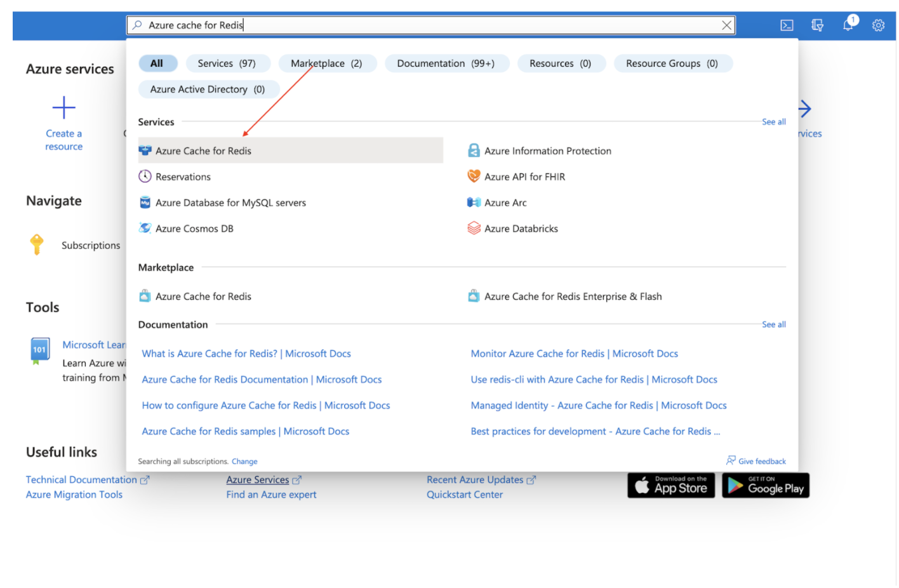Click the Create a resource plus icon
Viewport: 899px width, 588px height.
coord(63,108)
